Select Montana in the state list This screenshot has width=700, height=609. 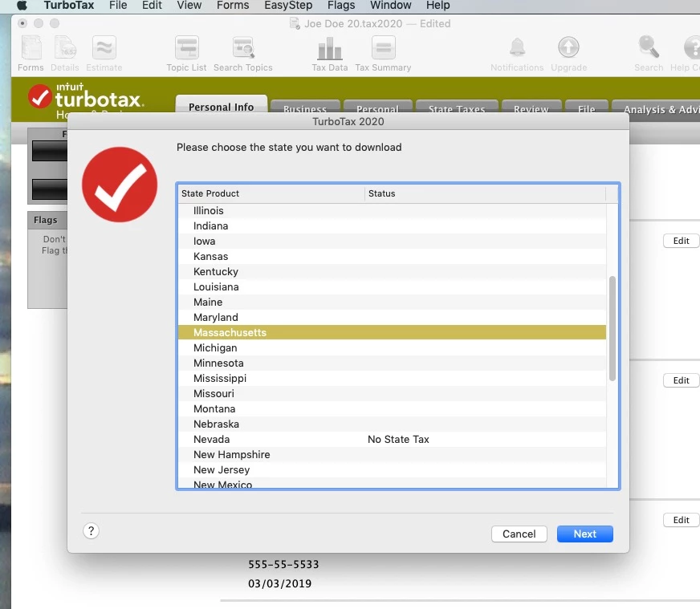coord(392,408)
